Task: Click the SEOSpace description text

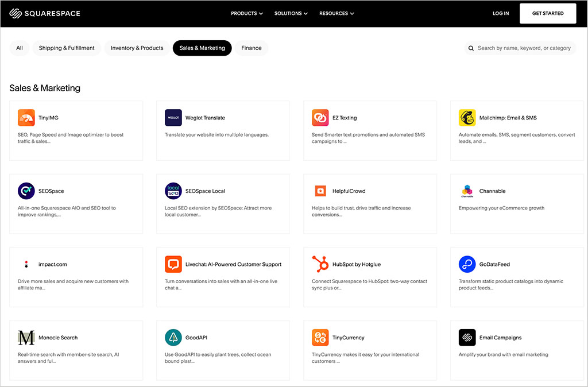Action: point(67,211)
